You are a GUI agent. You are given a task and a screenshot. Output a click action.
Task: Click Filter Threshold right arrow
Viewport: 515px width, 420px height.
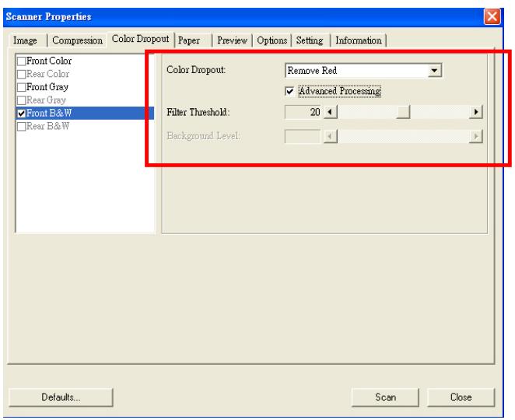(x=473, y=112)
